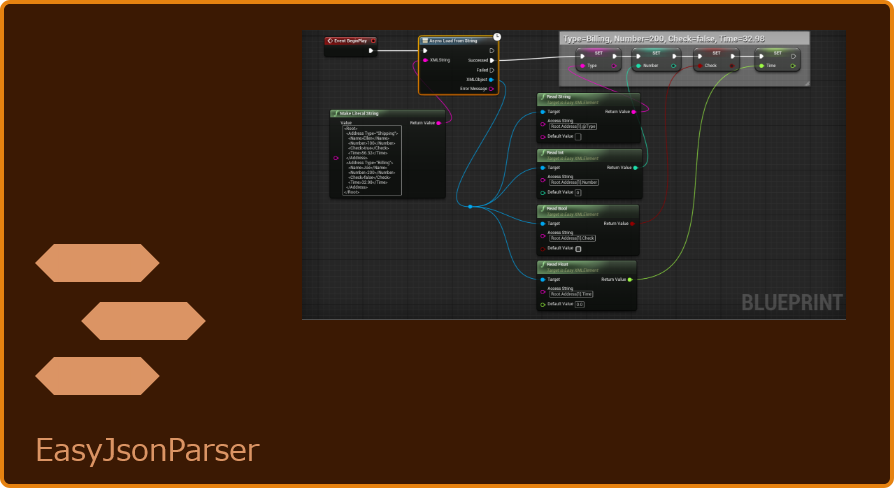Click the EasyJsonParser title text
Screen dimensions: 894x488
(x=148, y=451)
